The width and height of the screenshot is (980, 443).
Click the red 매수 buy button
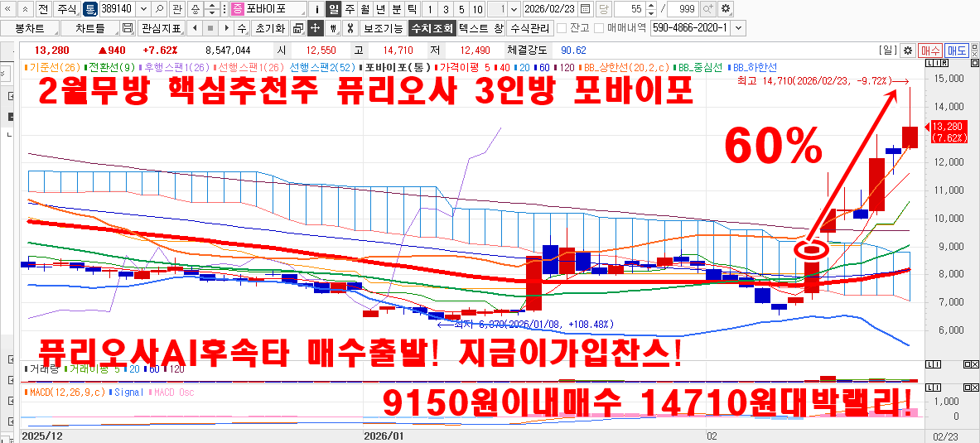coord(931,51)
